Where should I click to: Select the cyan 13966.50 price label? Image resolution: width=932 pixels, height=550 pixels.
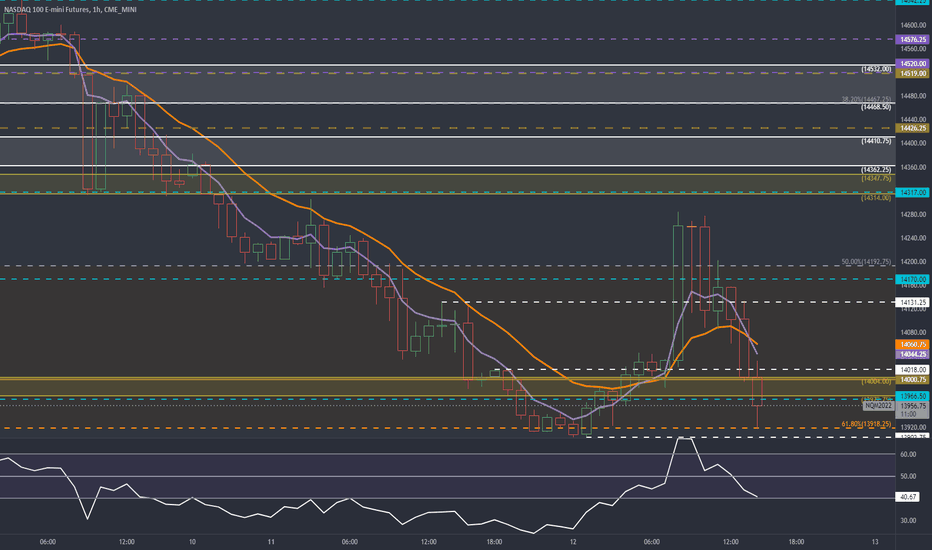pyautogui.click(x=912, y=396)
